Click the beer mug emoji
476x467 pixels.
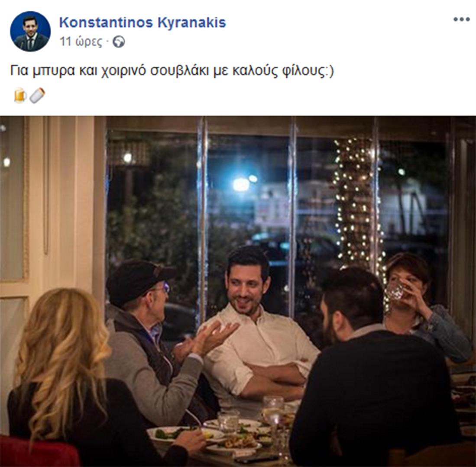(20, 95)
